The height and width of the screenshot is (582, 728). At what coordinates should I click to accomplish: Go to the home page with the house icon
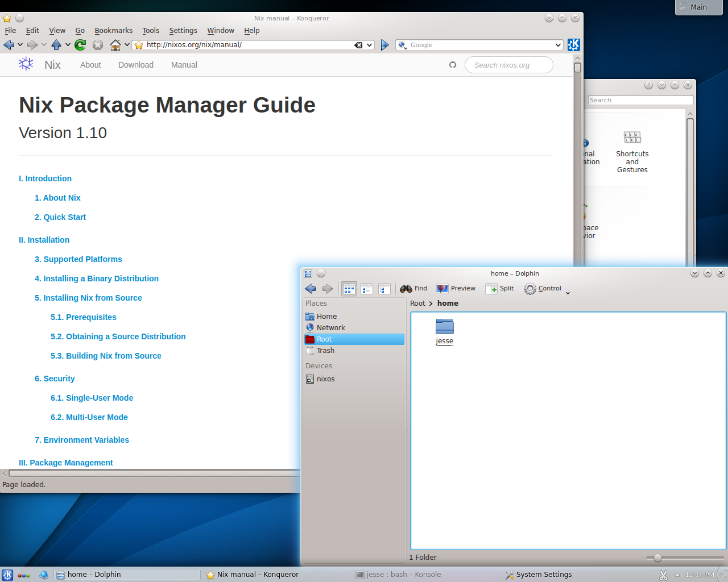[x=115, y=45]
